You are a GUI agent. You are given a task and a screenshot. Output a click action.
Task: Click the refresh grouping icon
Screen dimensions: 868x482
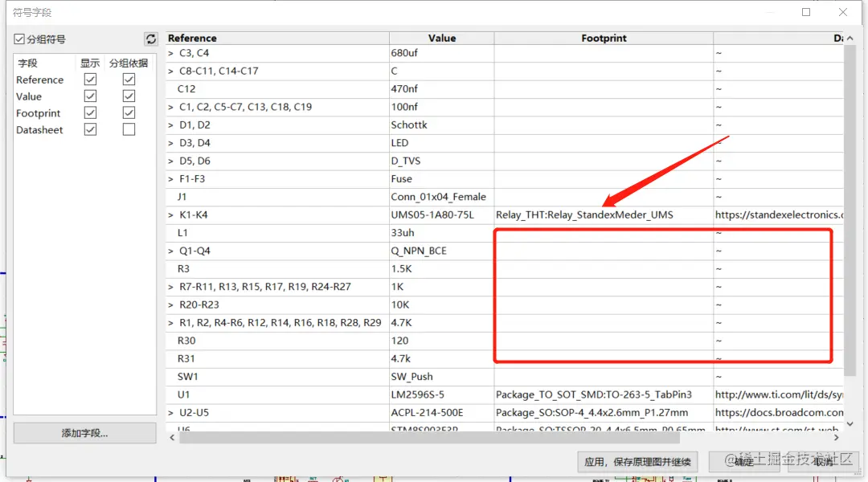pos(150,39)
